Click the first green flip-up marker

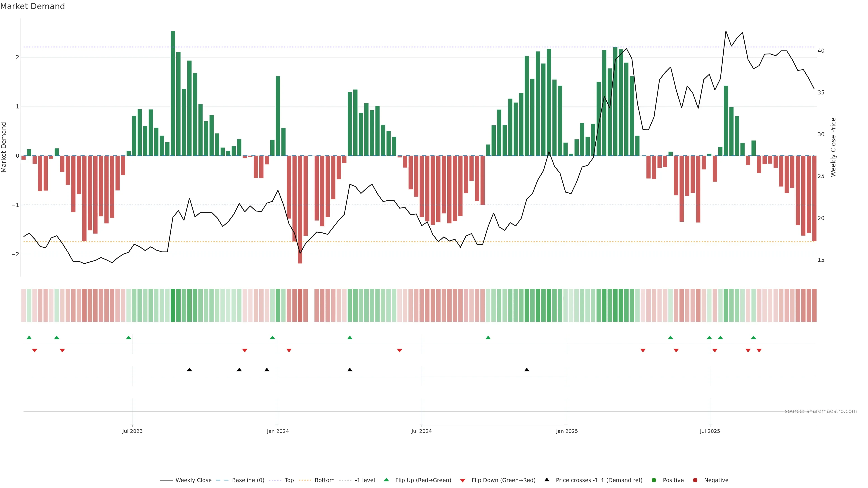(29, 338)
